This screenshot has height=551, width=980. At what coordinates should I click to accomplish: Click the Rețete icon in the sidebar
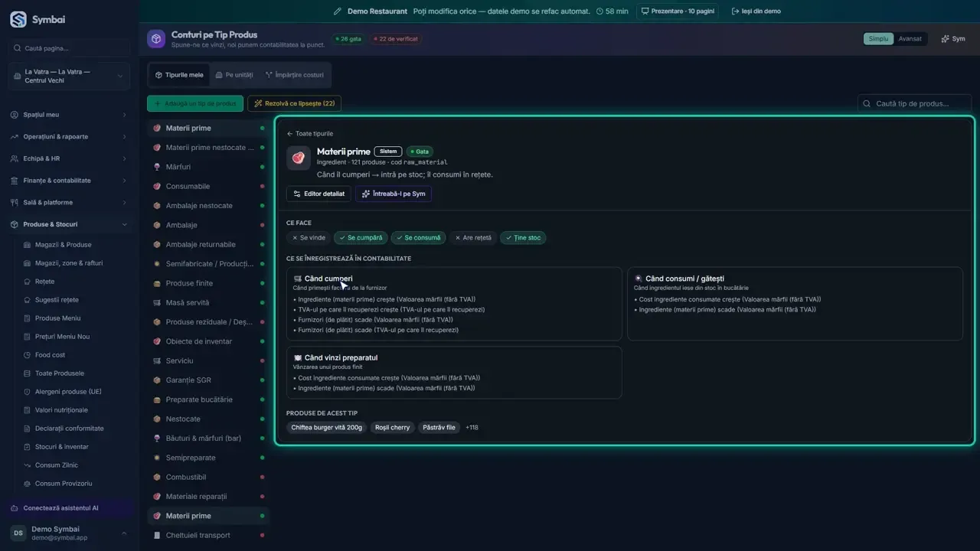click(x=28, y=282)
